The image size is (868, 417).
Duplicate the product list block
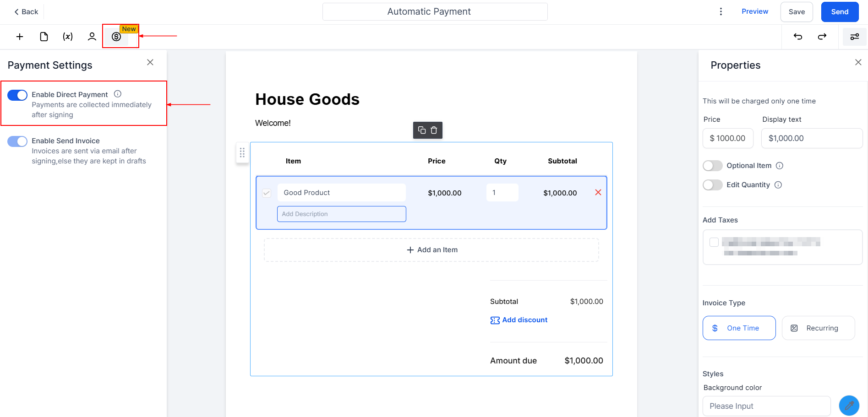[x=422, y=130]
